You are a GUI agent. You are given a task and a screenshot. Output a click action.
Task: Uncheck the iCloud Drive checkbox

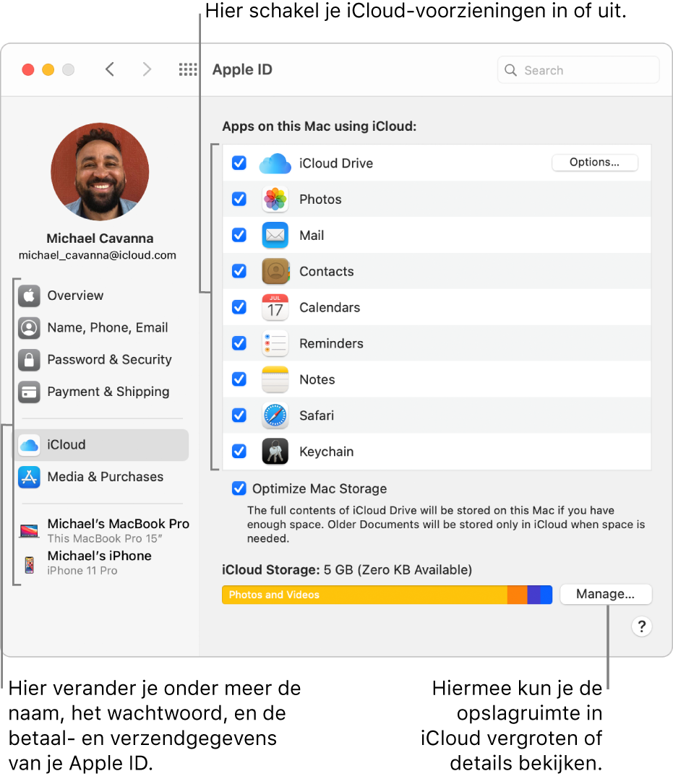click(x=239, y=163)
